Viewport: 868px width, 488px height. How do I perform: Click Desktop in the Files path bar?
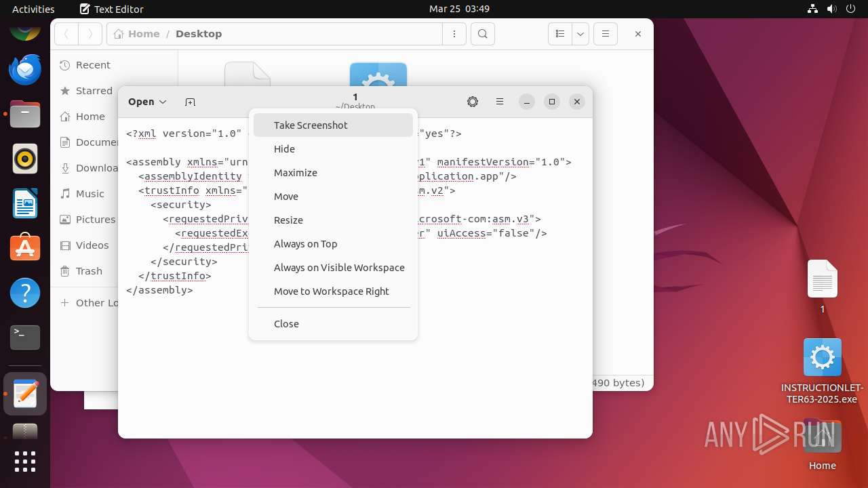click(199, 34)
